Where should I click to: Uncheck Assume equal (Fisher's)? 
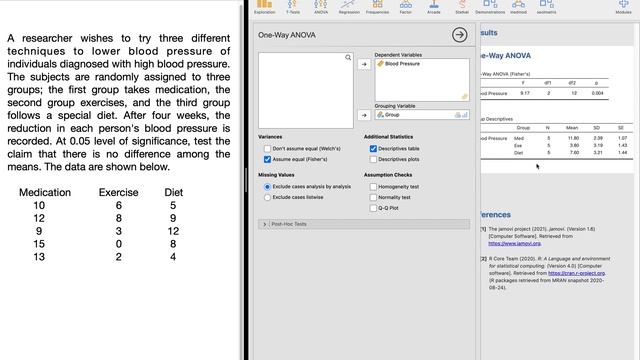pyautogui.click(x=267, y=159)
